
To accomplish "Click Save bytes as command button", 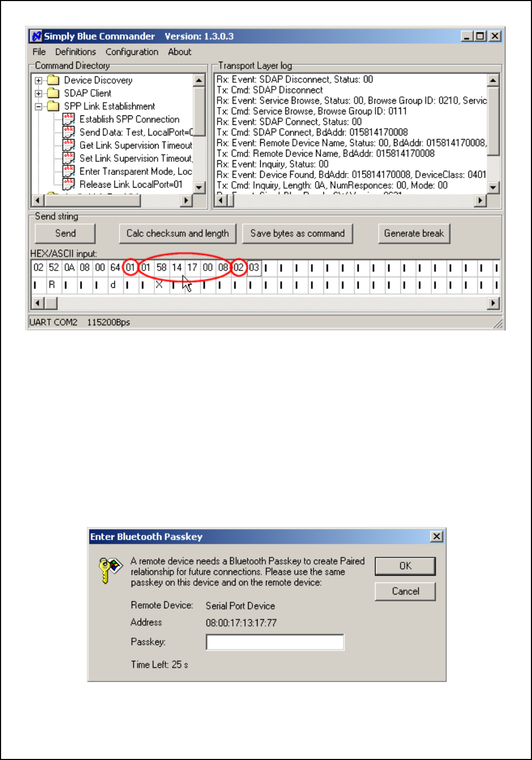I will [x=298, y=233].
